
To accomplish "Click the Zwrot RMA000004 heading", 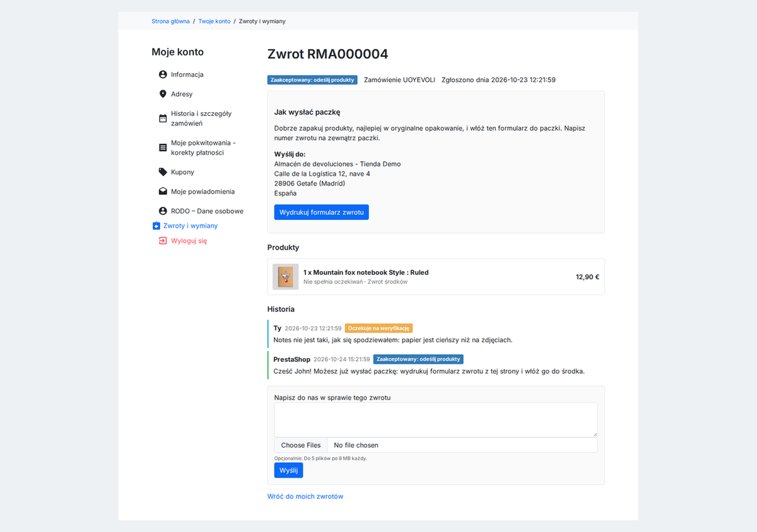I will (x=328, y=54).
